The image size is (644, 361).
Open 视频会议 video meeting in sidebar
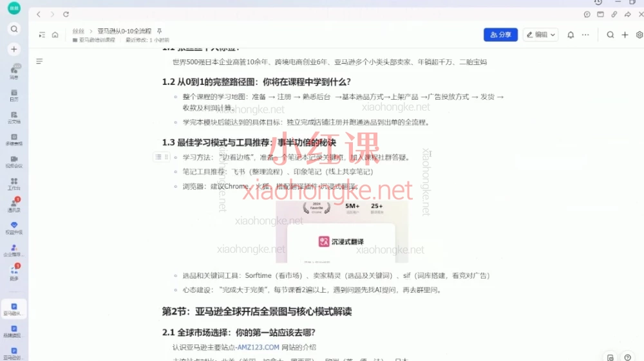14,162
